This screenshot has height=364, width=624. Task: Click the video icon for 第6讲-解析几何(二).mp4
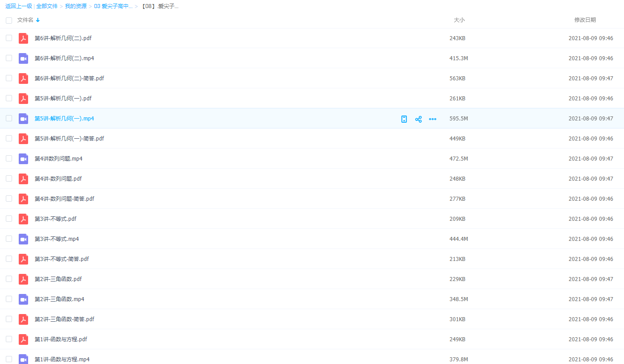[x=23, y=58]
